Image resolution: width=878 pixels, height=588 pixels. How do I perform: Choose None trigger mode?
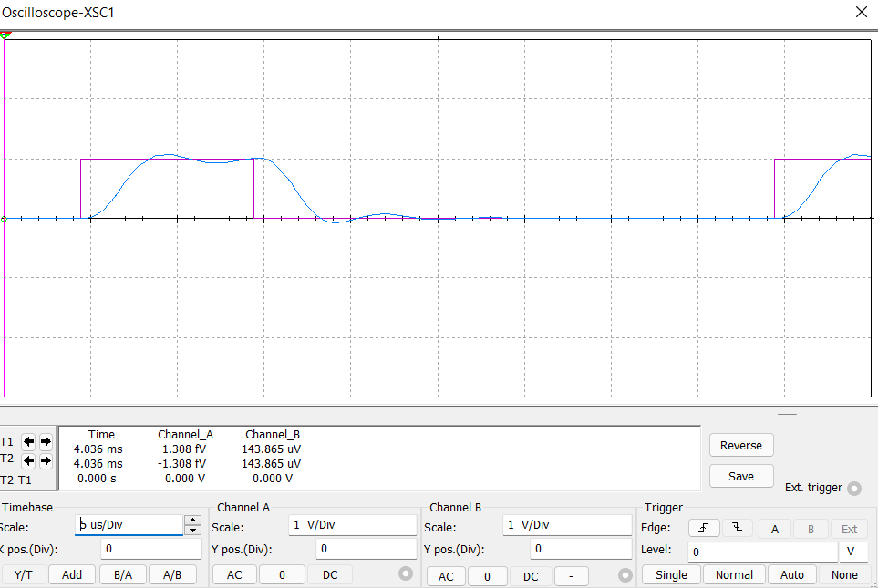(844, 574)
